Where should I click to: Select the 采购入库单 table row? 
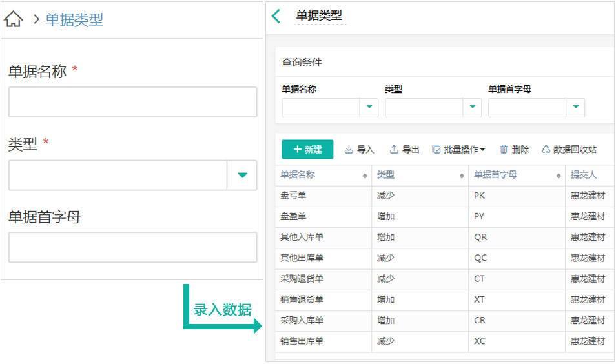(445, 320)
